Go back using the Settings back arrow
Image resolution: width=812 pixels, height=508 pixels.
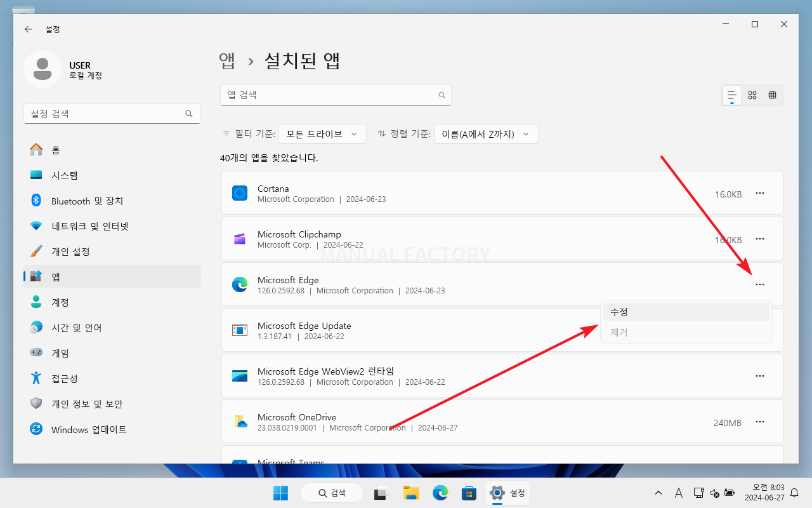[x=29, y=29]
